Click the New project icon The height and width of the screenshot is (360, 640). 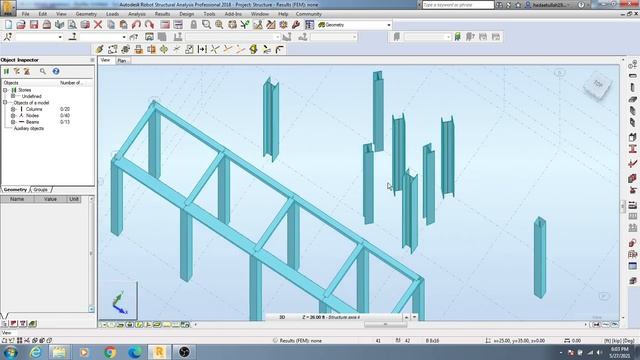tap(8, 25)
